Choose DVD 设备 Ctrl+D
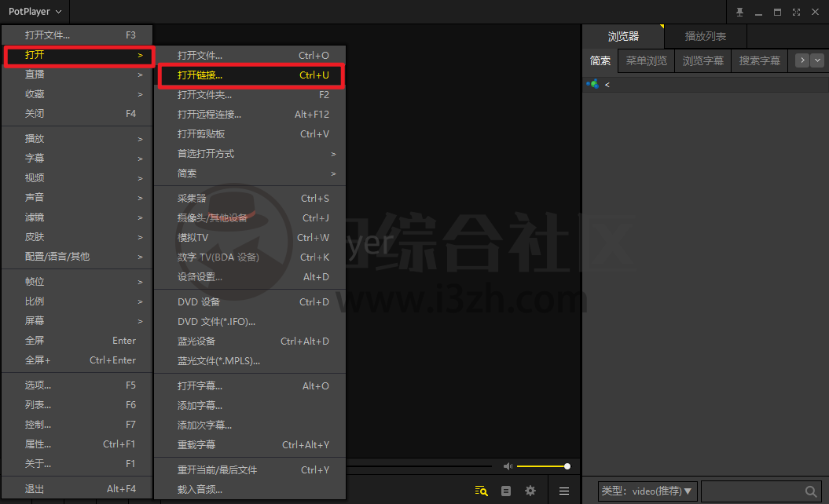 click(250, 302)
